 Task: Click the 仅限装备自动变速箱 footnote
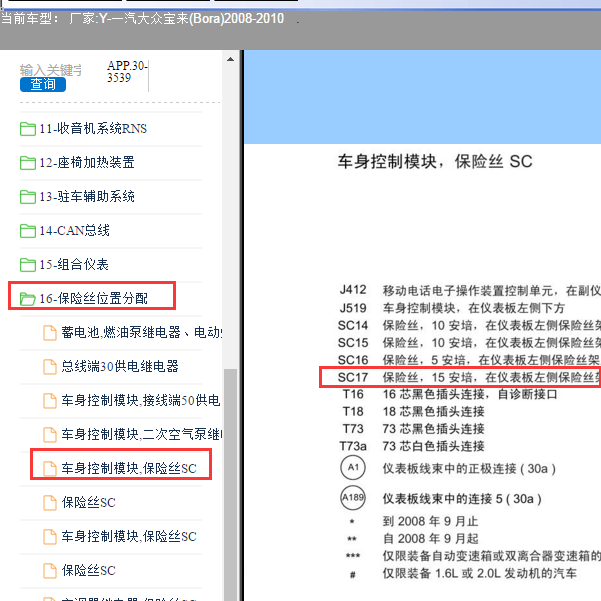point(491,556)
